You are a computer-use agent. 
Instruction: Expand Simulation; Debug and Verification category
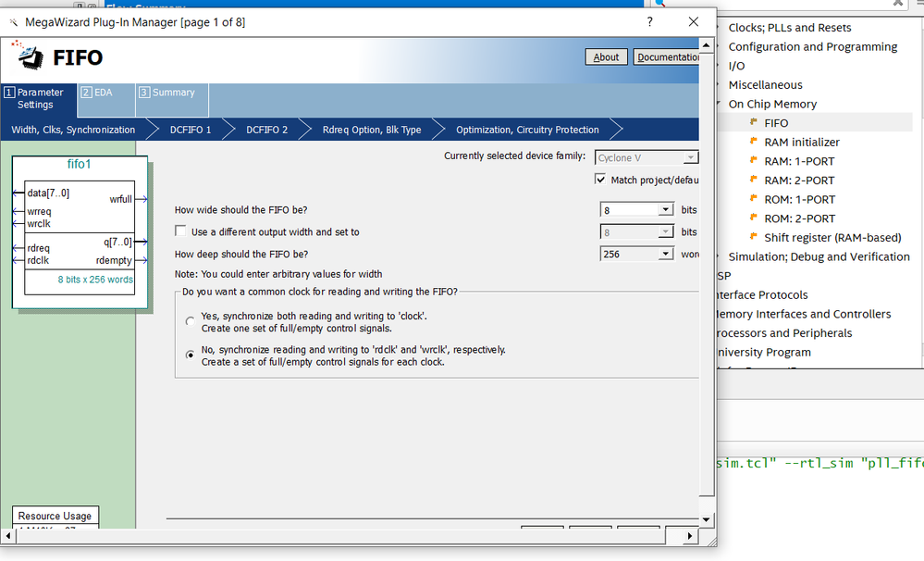pos(719,256)
